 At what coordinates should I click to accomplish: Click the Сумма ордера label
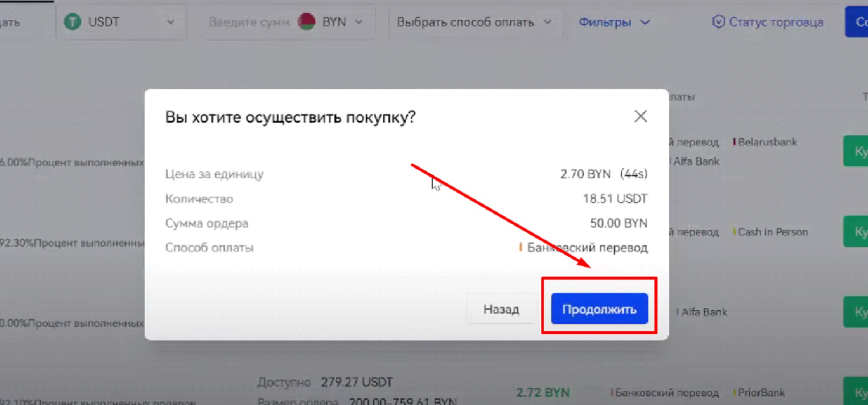[206, 223]
